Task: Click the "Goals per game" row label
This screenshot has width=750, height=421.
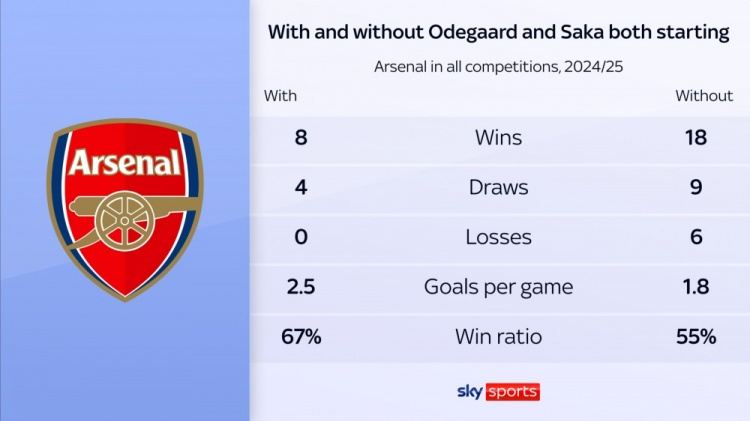Action: point(498,287)
